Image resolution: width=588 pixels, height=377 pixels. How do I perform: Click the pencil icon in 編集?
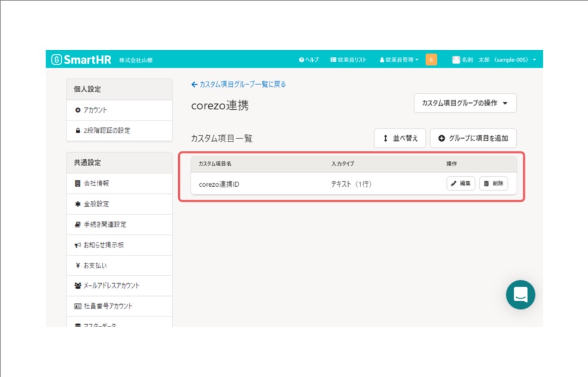click(454, 183)
